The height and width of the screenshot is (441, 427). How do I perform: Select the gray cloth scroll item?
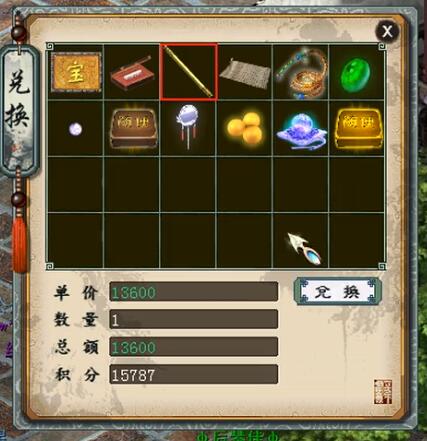(245, 73)
